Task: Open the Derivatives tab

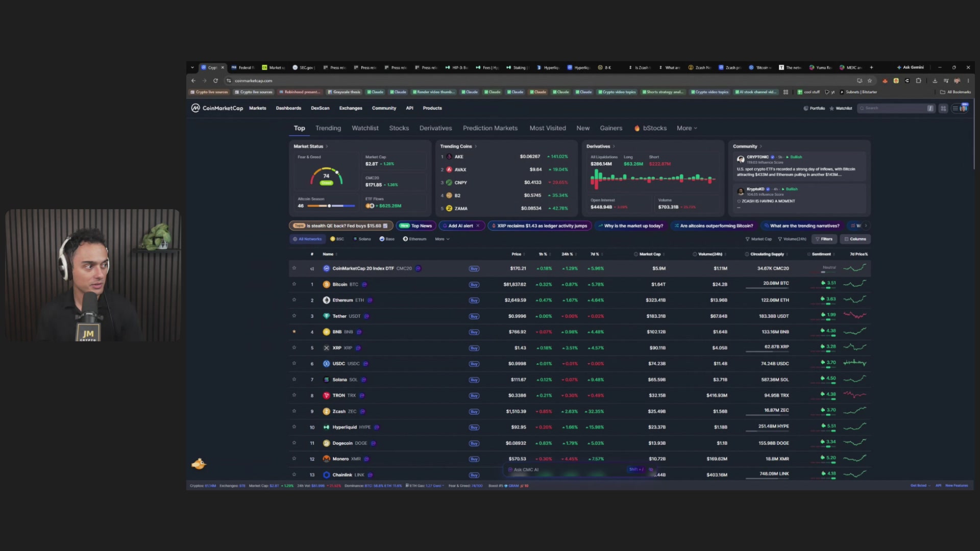Action: (435, 128)
